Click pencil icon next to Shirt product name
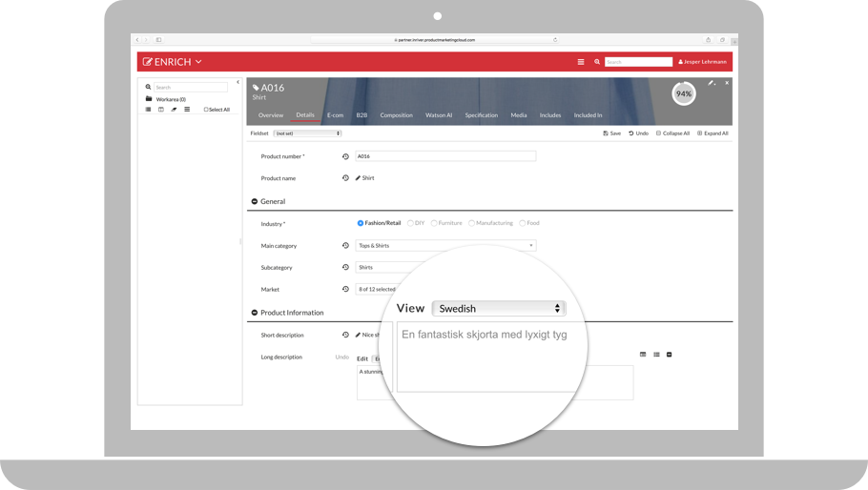The width and height of the screenshot is (868, 490). coord(358,178)
